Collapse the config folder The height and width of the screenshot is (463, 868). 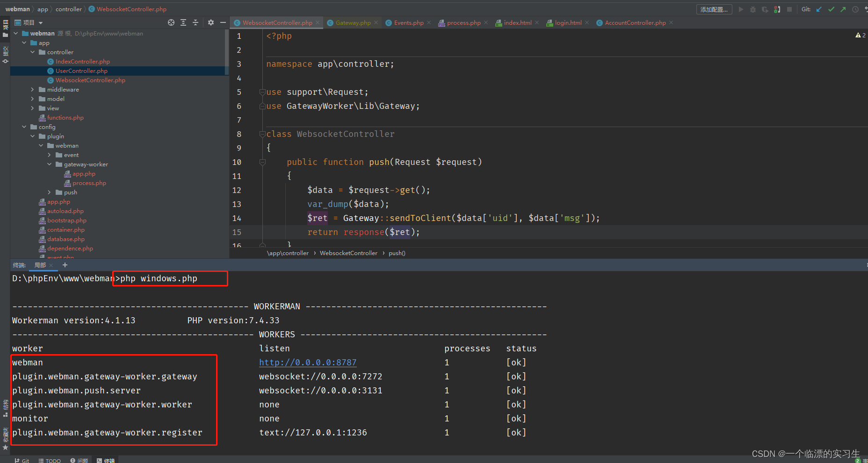point(24,127)
